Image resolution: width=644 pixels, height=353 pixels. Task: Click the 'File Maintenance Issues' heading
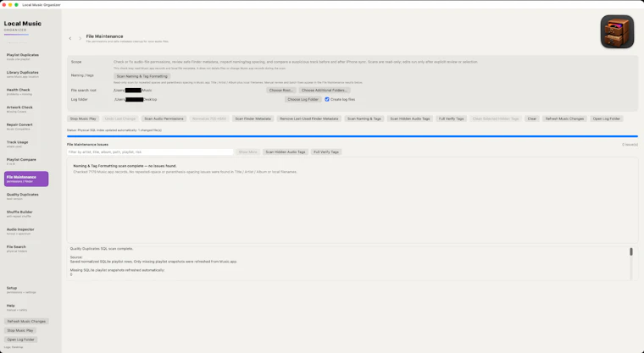[87, 145]
